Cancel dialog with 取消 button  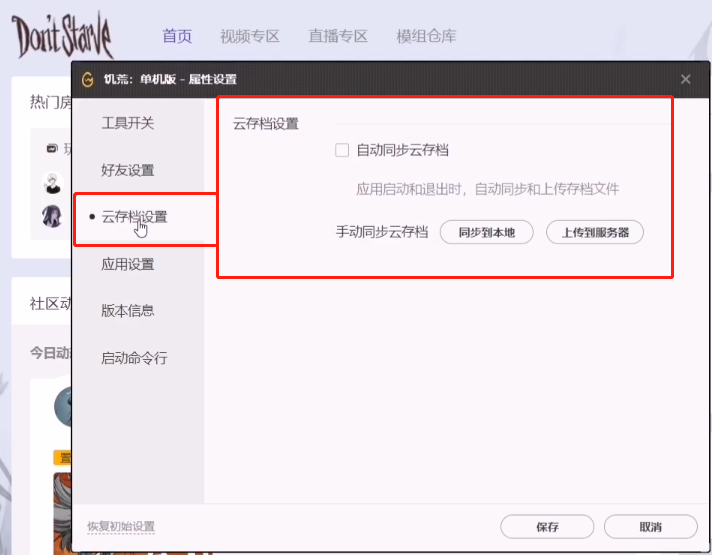coord(650,527)
